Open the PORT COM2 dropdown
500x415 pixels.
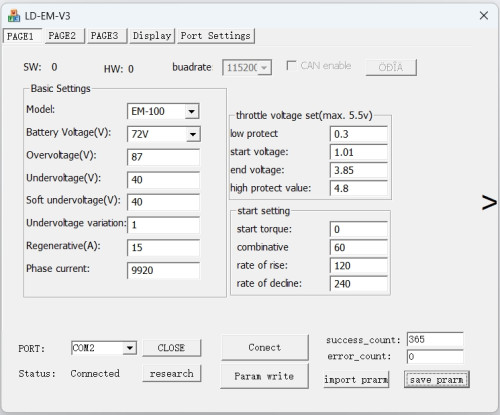[x=129, y=348]
